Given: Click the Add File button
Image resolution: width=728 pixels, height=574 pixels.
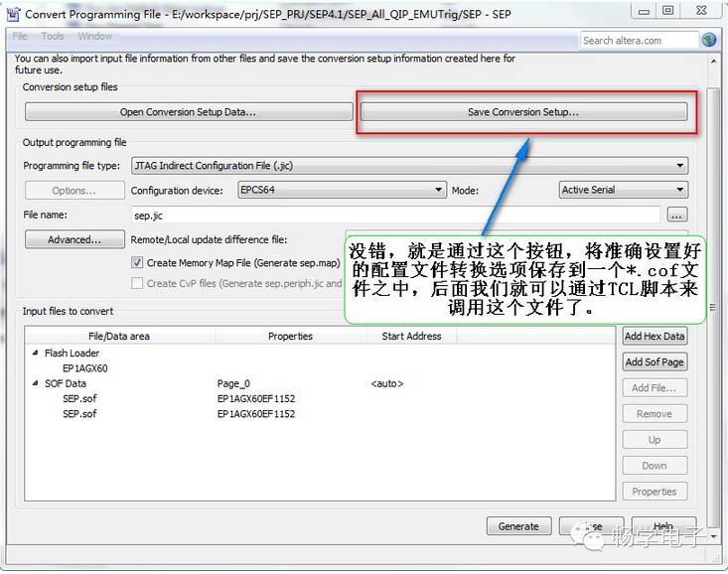Looking at the screenshot, I should point(655,387).
